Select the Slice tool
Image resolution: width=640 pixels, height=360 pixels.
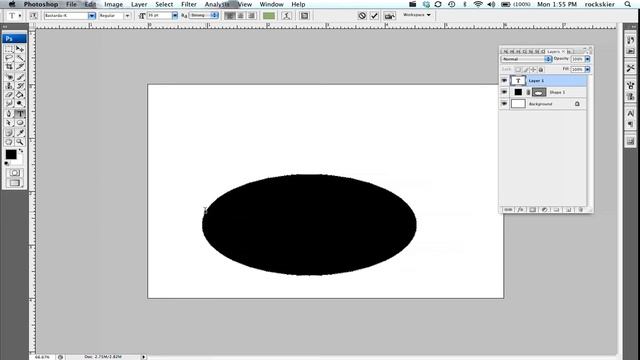[x=20, y=67]
